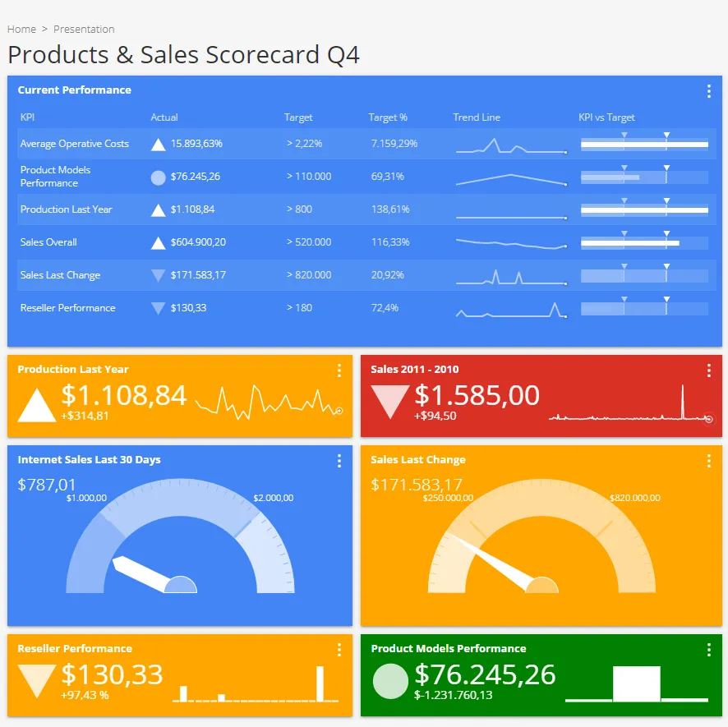Click the trend sparkline in Sales Last Change row
Image resolution: width=728 pixels, height=727 pixels.
point(511,277)
